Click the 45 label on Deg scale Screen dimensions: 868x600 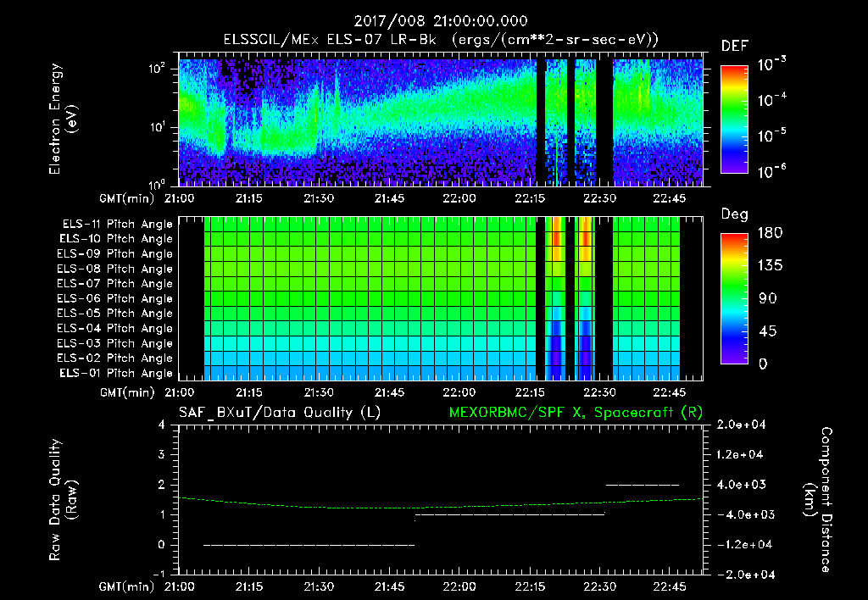(767, 331)
